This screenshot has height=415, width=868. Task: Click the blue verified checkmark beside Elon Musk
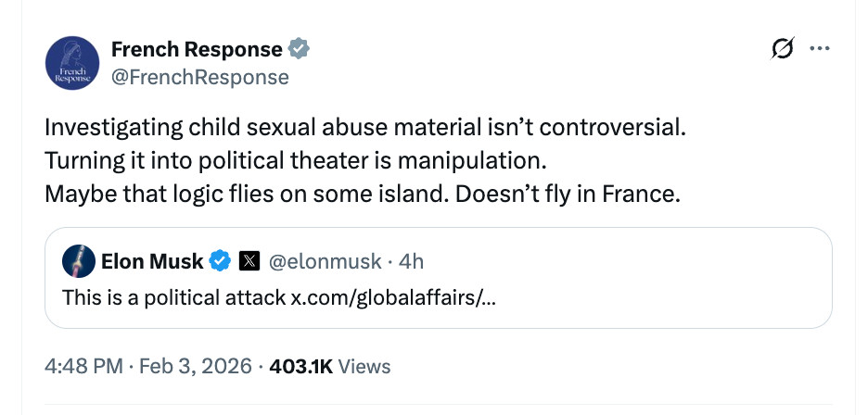(x=220, y=262)
